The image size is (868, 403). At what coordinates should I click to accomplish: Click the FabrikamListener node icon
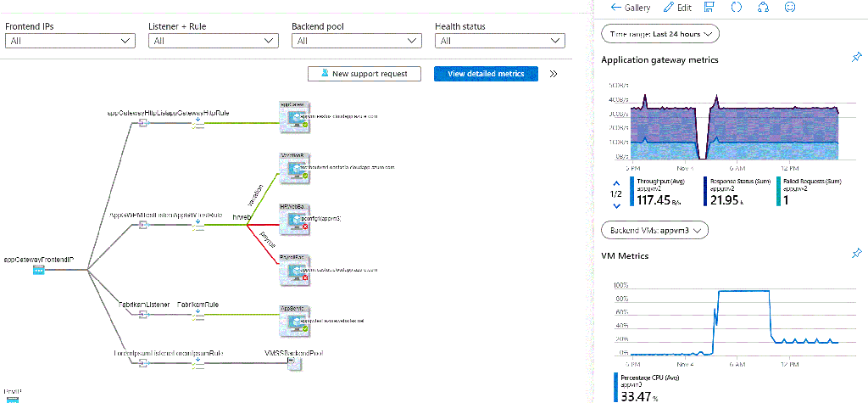pyautogui.click(x=142, y=314)
